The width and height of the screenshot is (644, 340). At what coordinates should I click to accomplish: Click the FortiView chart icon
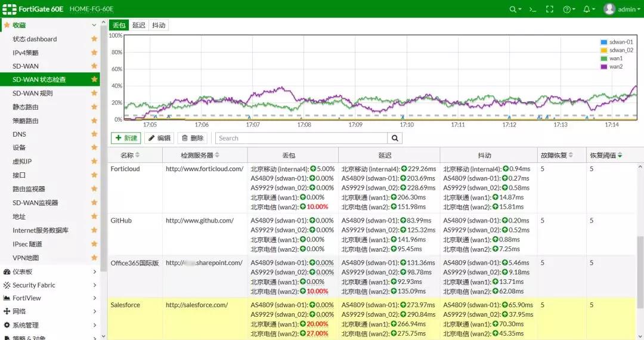pos(7,298)
